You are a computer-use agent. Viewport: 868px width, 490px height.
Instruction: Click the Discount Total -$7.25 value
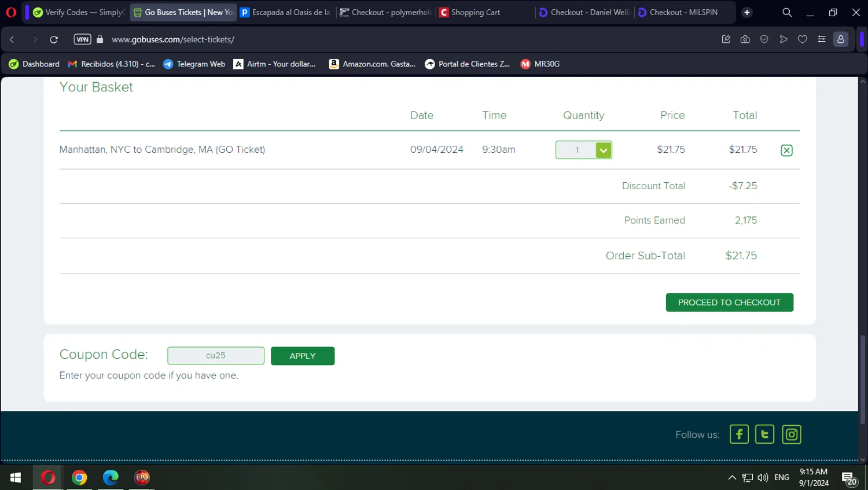[x=743, y=186]
